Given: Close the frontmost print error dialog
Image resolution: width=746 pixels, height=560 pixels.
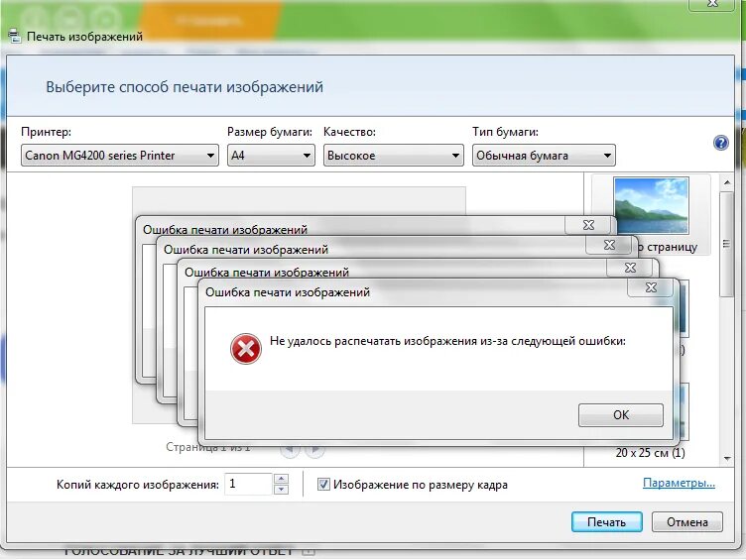Looking at the screenshot, I should click(651, 287).
